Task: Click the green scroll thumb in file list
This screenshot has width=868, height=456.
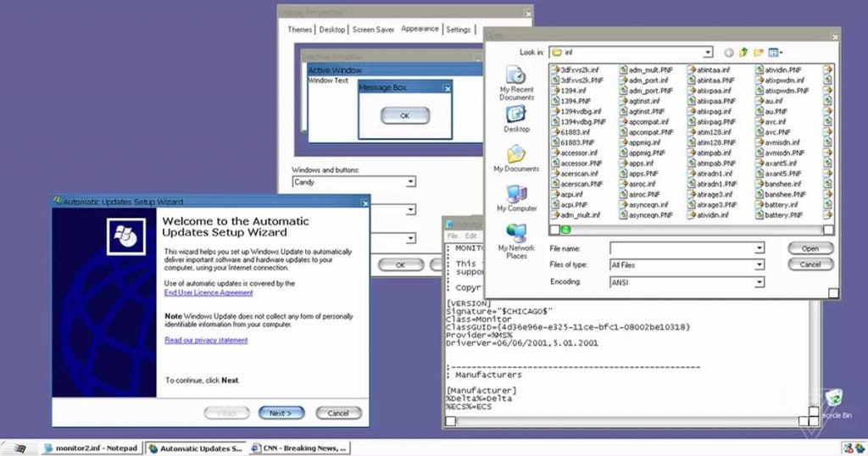Action: [566, 230]
